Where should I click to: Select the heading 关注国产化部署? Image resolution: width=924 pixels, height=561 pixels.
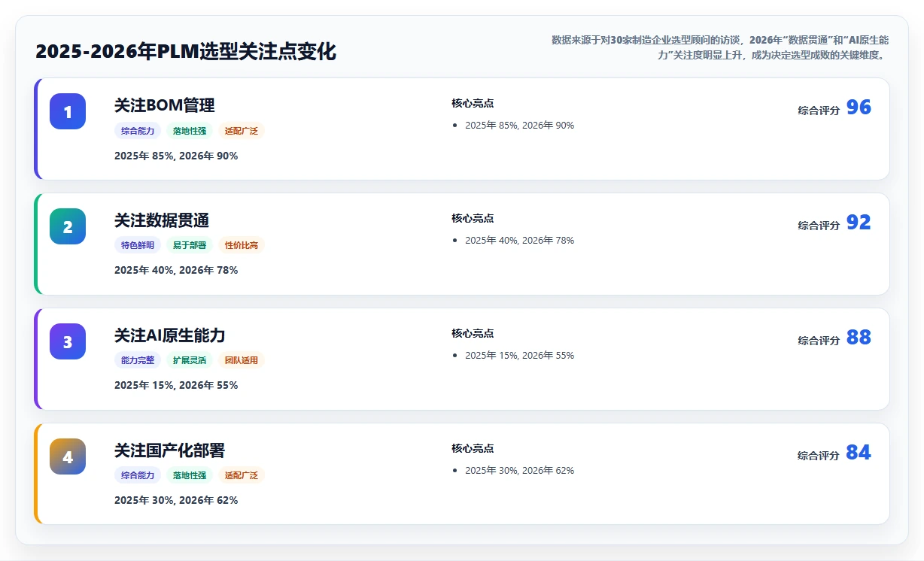(169, 450)
